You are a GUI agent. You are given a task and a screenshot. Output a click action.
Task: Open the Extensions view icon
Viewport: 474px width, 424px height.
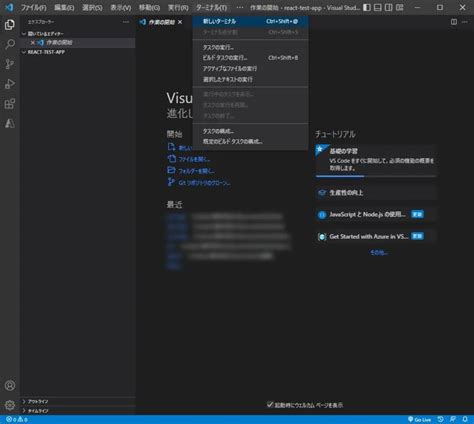click(x=10, y=104)
